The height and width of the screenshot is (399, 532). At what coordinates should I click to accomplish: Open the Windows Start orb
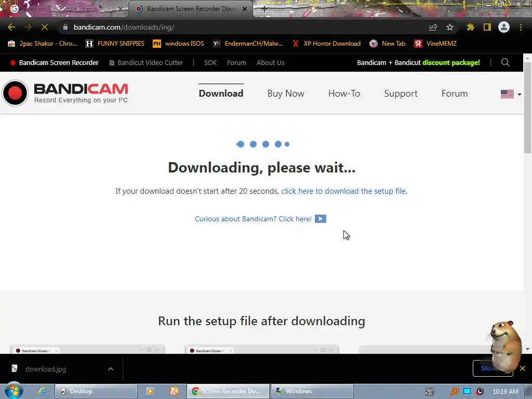click(14, 391)
